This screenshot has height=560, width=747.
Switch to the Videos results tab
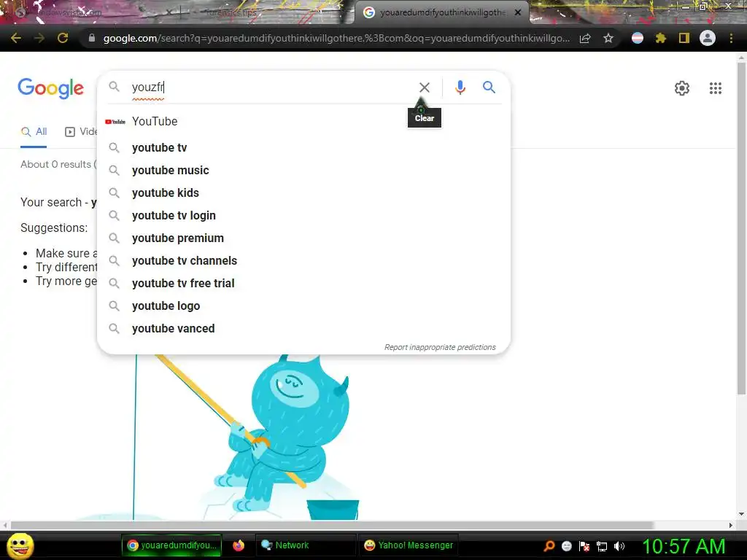(80, 132)
